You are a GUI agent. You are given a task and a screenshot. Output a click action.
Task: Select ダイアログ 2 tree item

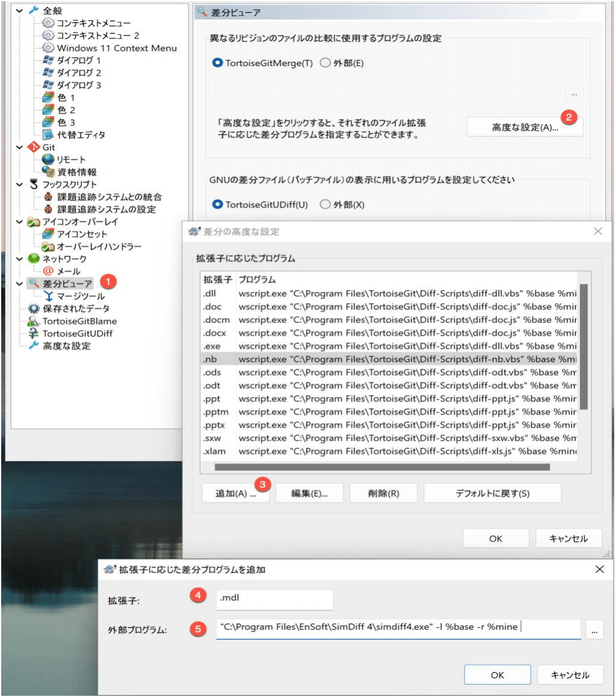pyautogui.click(x=79, y=73)
